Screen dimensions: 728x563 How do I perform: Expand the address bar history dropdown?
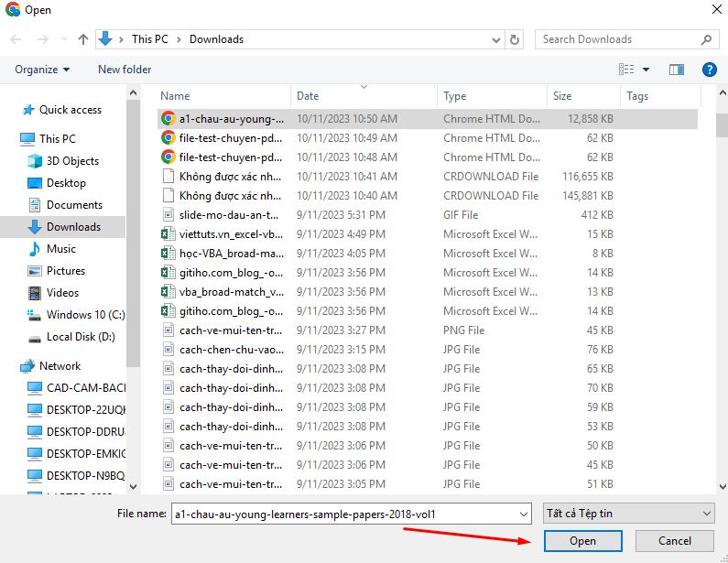(x=495, y=40)
